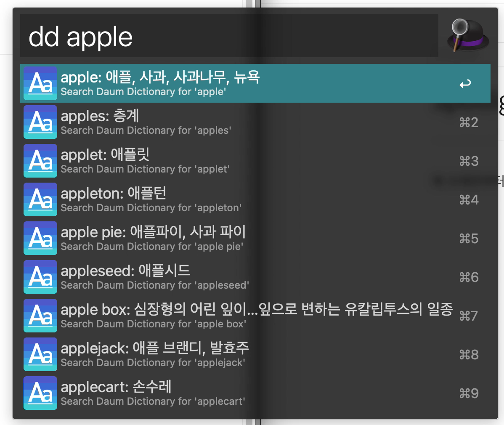Click the ⌘5 shortcut hint
Viewport: 504px width, 425px height.
pyautogui.click(x=469, y=239)
